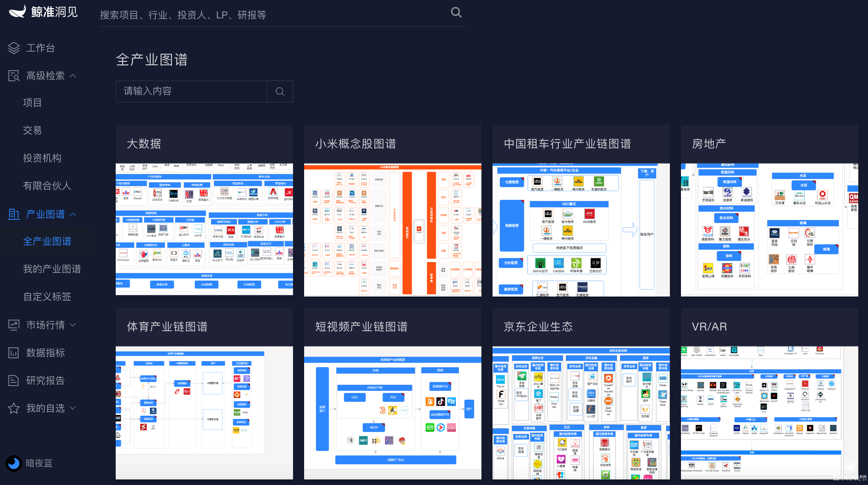Click the top search magnifier icon
This screenshot has width=868, height=485.
click(x=456, y=13)
